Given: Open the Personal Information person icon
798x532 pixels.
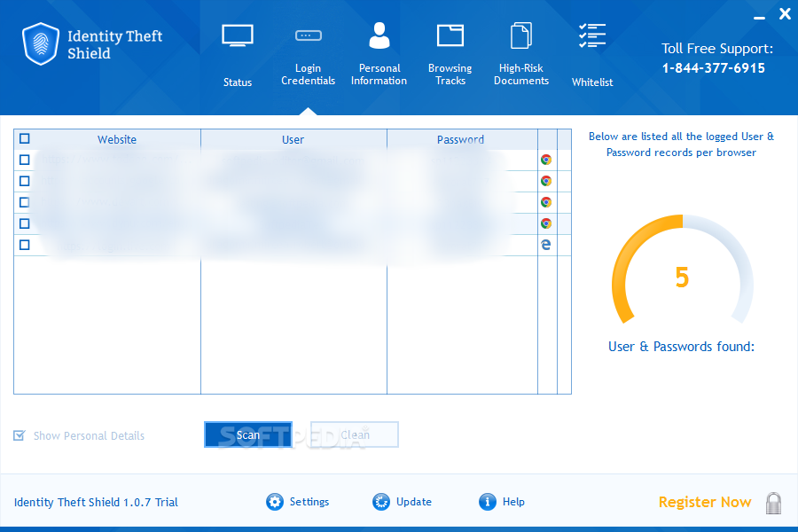Looking at the screenshot, I should point(379,35).
